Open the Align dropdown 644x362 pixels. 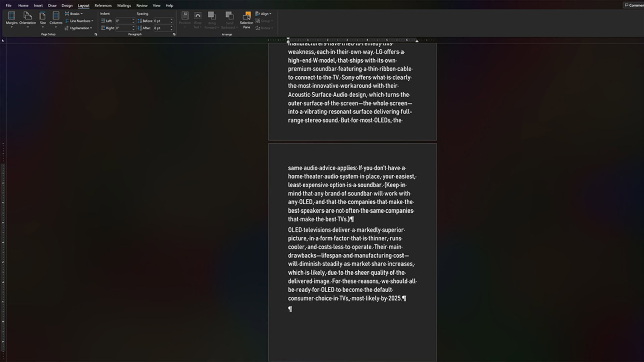click(264, 14)
